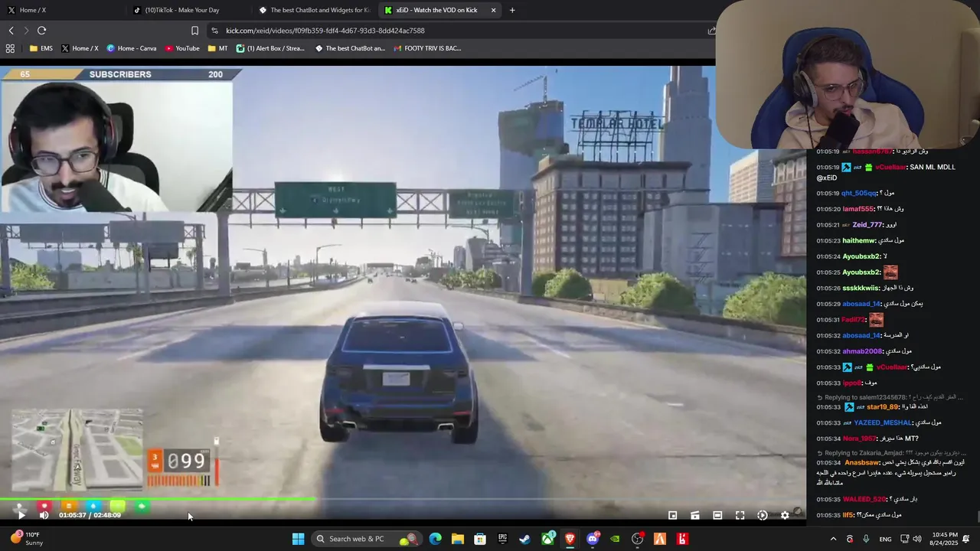This screenshot has width=980, height=551.
Task: Click chat username lamaf555
Action: [x=858, y=209]
